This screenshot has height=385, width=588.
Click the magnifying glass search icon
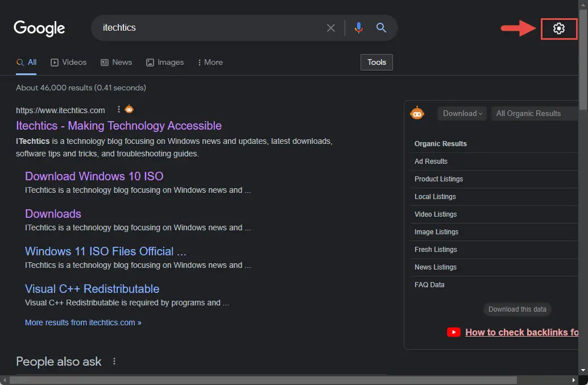[381, 27]
